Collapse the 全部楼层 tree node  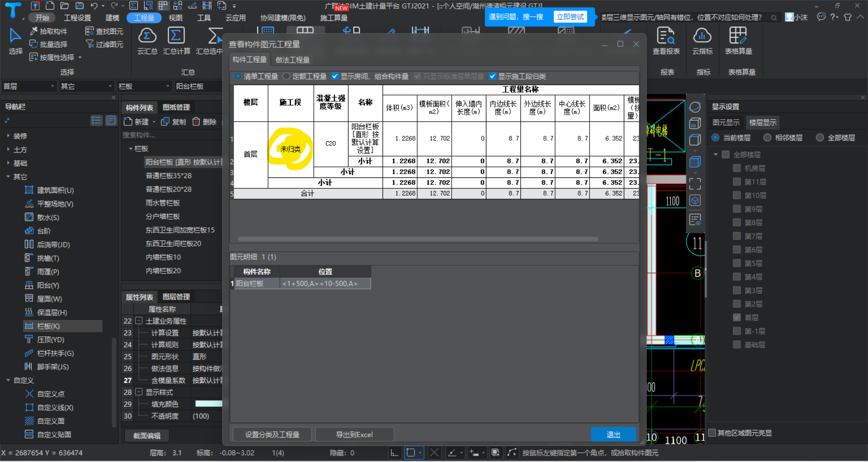point(716,155)
